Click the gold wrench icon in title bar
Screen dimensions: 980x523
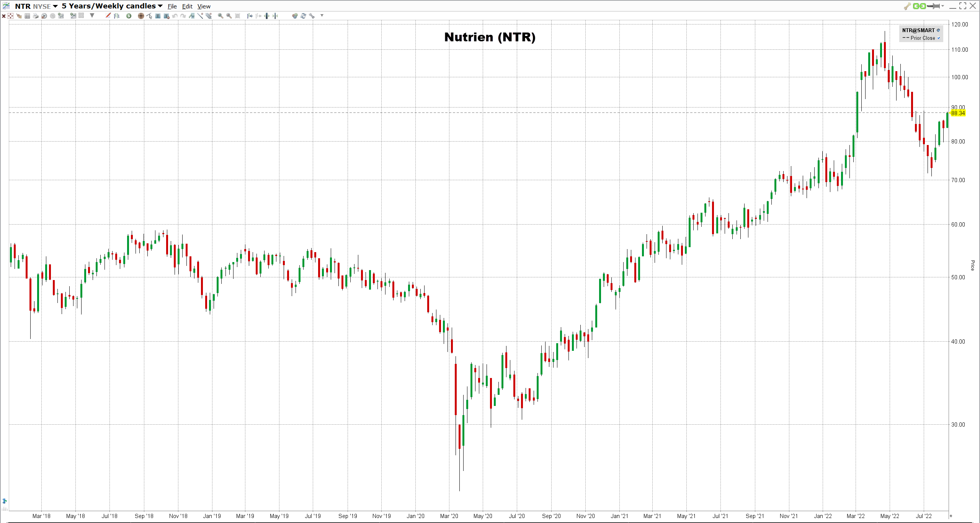(x=907, y=6)
